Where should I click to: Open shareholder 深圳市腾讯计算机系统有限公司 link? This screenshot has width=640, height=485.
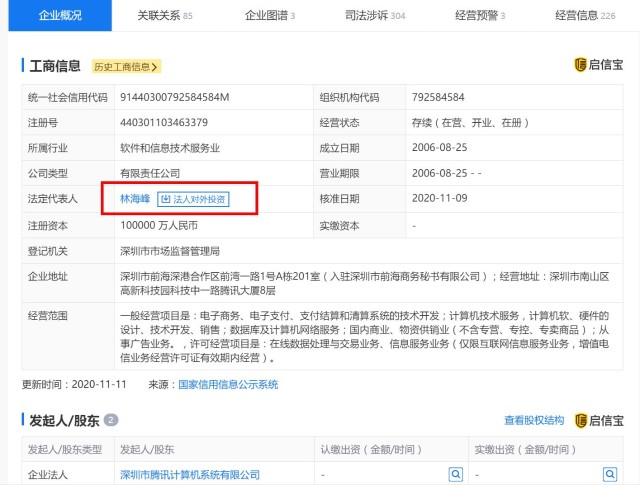(190, 474)
